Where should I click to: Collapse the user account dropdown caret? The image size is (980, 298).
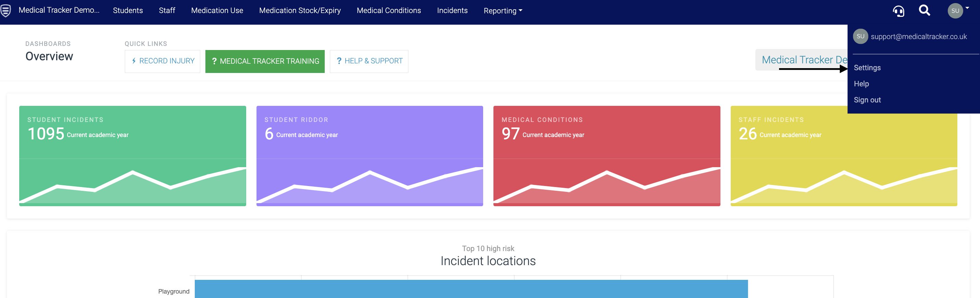coord(967,8)
